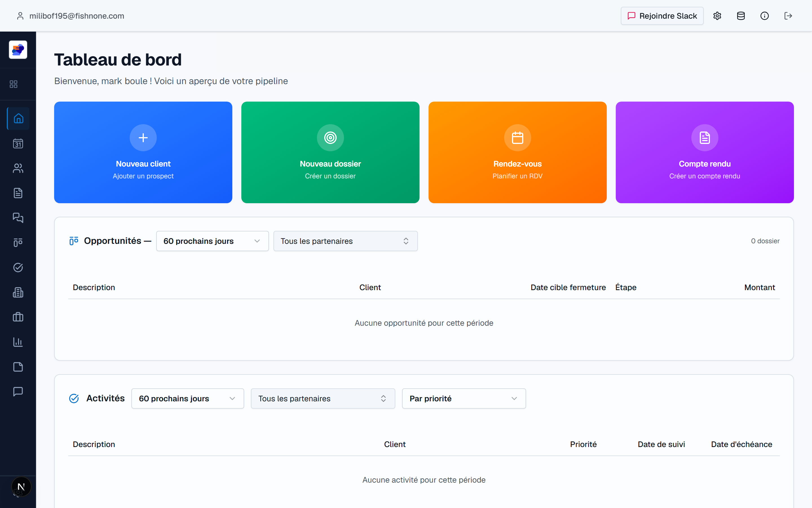Open the sticky note sidebar icon
The width and height of the screenshot is (812, 508).
pyautogui.click(x=18, y=367)
